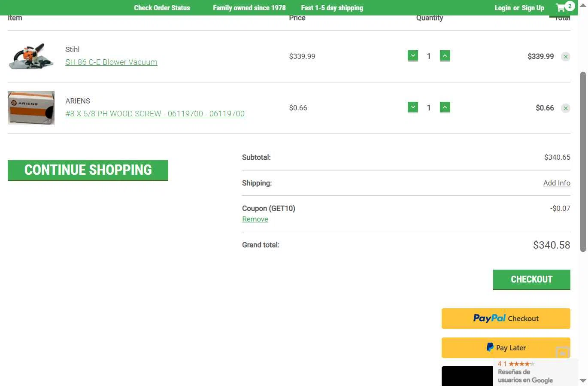Click Sign Up link in header

coord(533,8)
